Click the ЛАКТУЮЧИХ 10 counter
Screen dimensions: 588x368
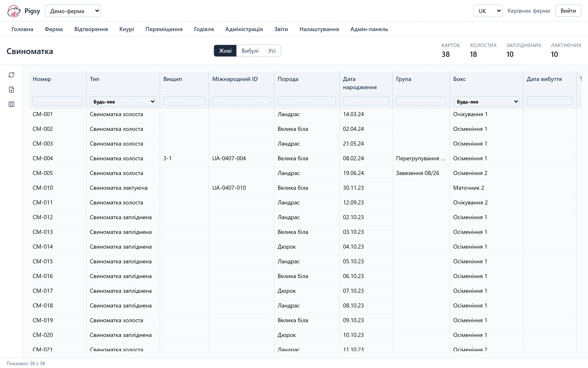[x=566, y=50]
